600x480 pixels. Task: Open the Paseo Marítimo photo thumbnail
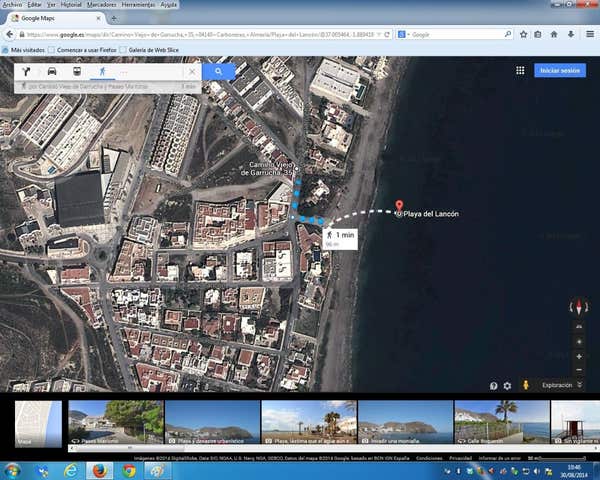[115, 423]
